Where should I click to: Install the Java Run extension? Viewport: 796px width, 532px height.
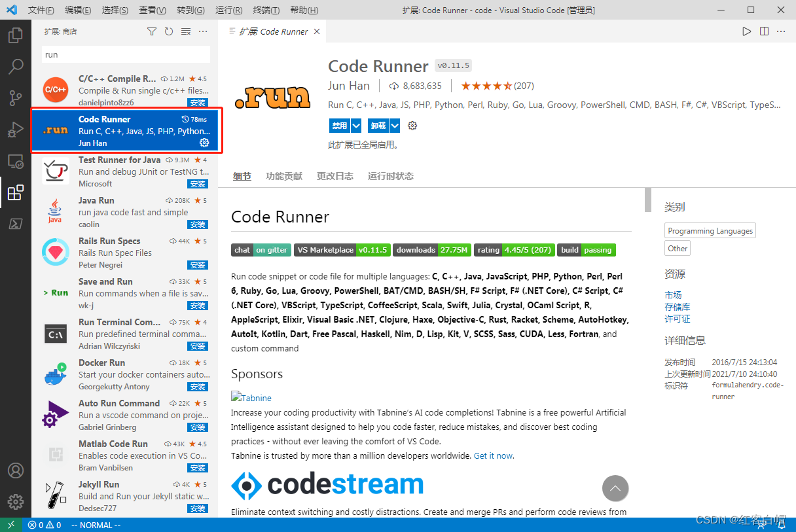[x=198, y=224]
